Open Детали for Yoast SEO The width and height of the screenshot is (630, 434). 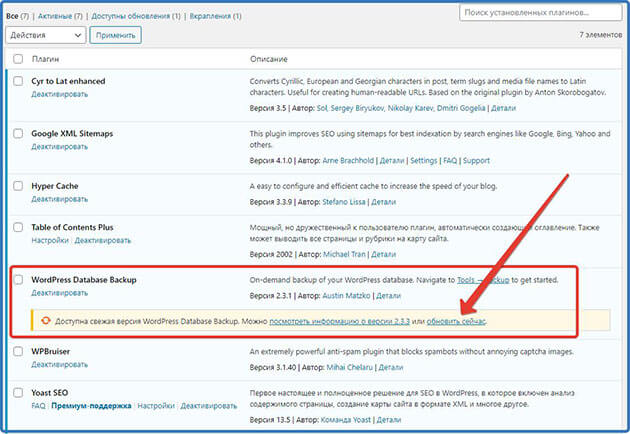(389, 420)
